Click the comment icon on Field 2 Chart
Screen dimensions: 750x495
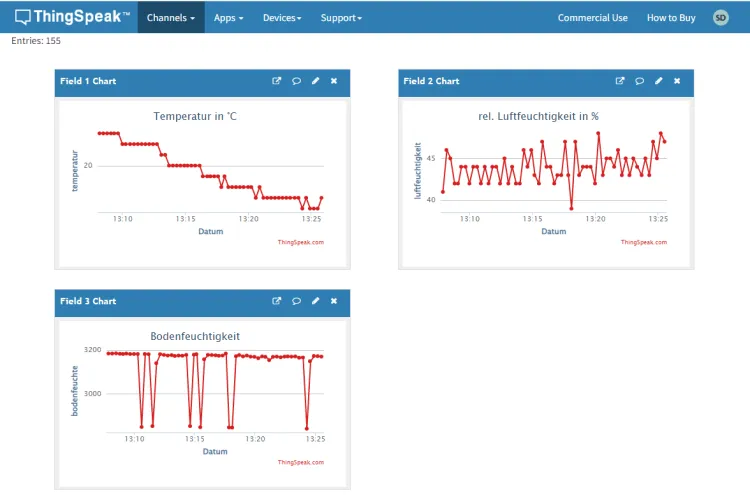point(639,81)
